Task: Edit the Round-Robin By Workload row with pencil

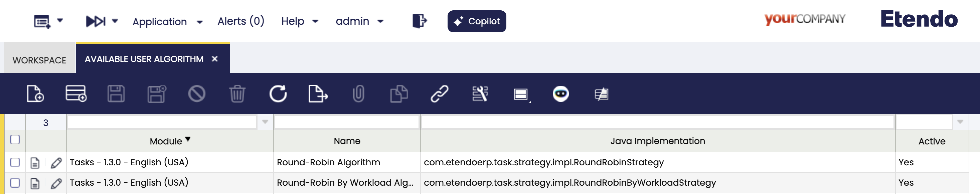Action: click(x=56, y=183)
